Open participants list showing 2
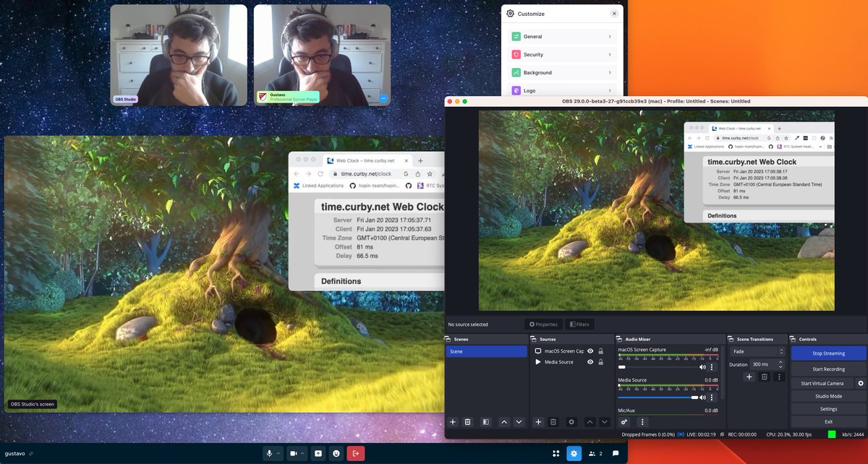The image size is (868, 464). (596, 453)
